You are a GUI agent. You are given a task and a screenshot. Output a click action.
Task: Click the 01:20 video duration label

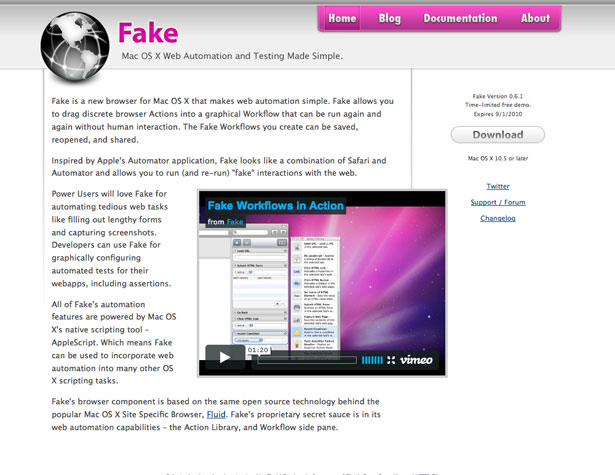[258, 350]
